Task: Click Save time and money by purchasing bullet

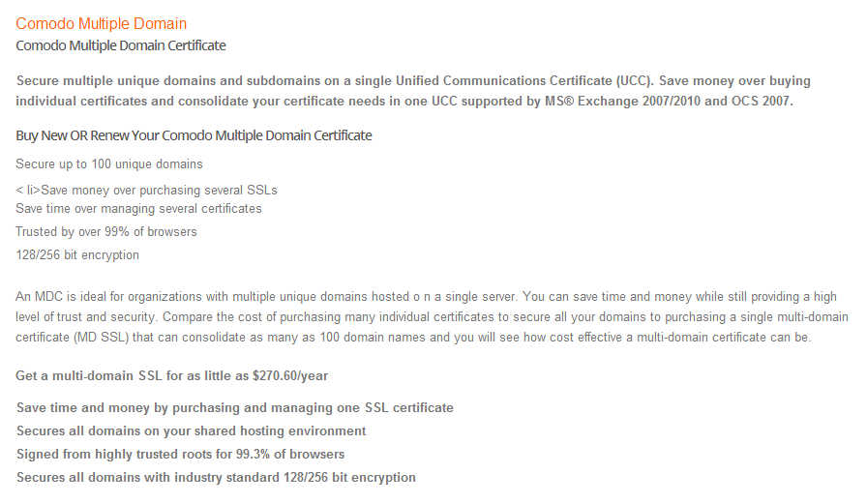Action: [235, 408]
